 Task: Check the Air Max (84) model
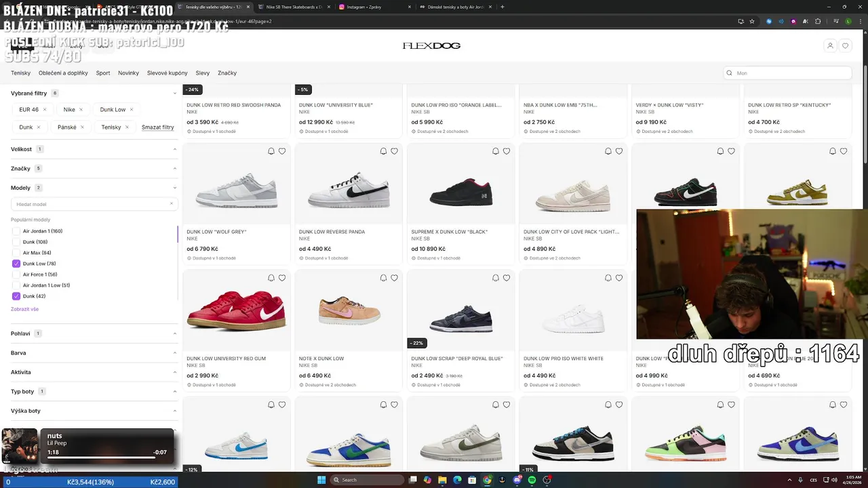[16, 253]
